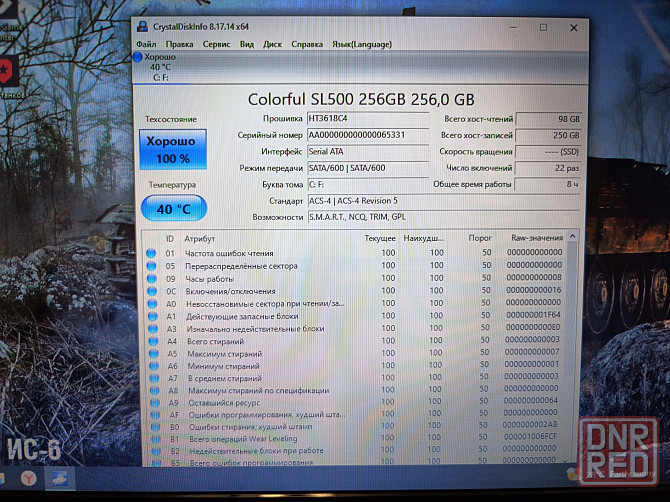670x502 pixels.
Task: Click the 40 °C temperature button
Action: pyautogui.click(x=174, y=208)
